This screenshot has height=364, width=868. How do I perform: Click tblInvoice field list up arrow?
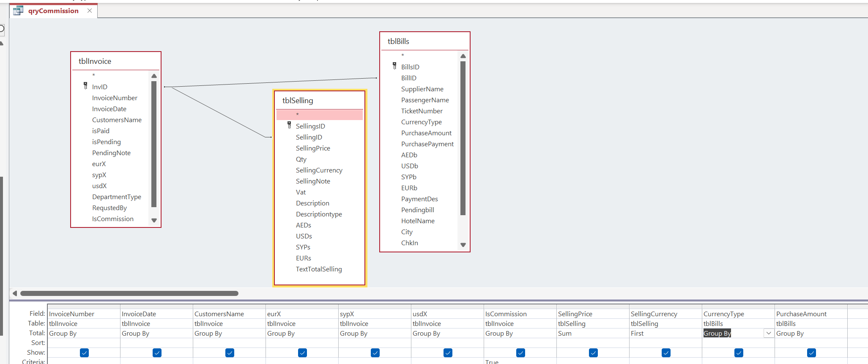pos(154,76)
